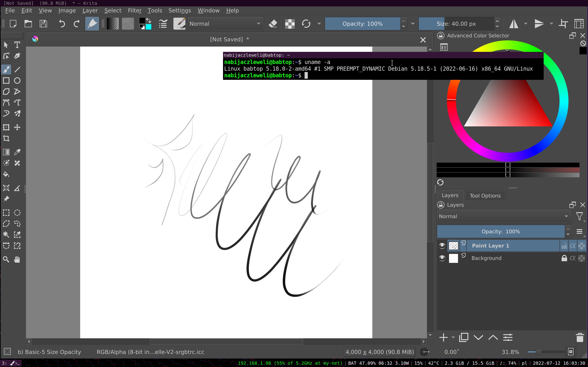588x367 pixels.
Task: Toggle preserve alpha checkerboard button
Action: pyautogui.click(x=290, y=24)
